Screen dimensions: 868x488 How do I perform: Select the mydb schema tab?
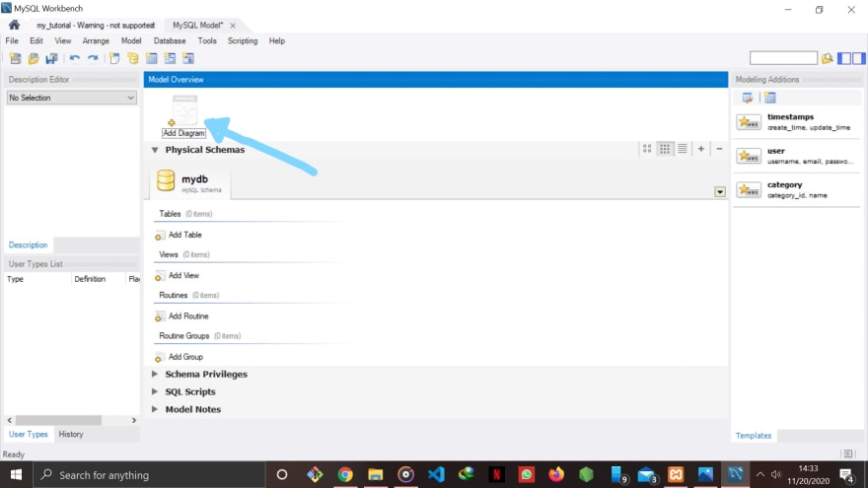(189, 182)
